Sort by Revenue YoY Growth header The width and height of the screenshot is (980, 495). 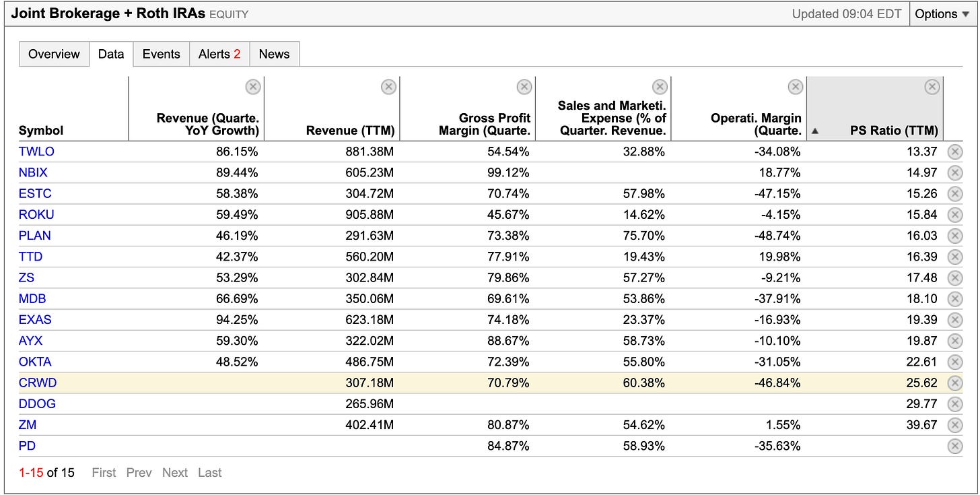coord(208,125)
